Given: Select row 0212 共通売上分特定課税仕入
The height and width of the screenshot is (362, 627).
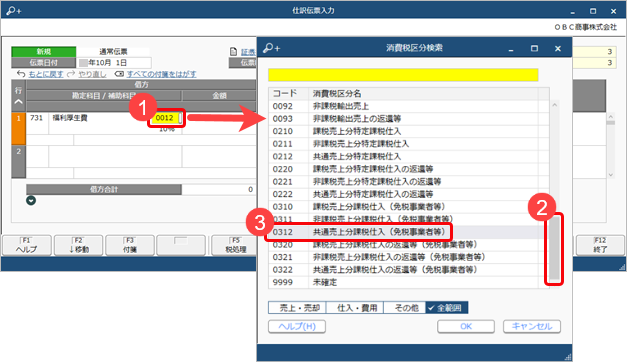Looking at the screenshot, I should click(403, 156).
